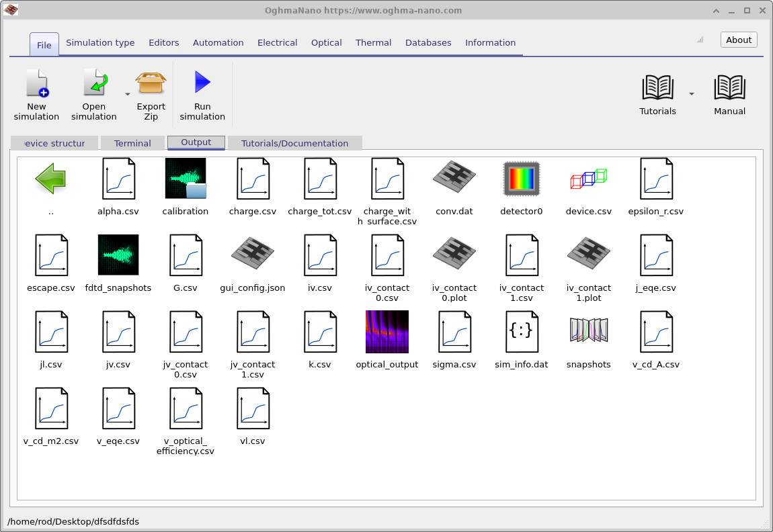Select the v_eqe.csv file icon
The image size is (773, 532).
coord(118,408)
